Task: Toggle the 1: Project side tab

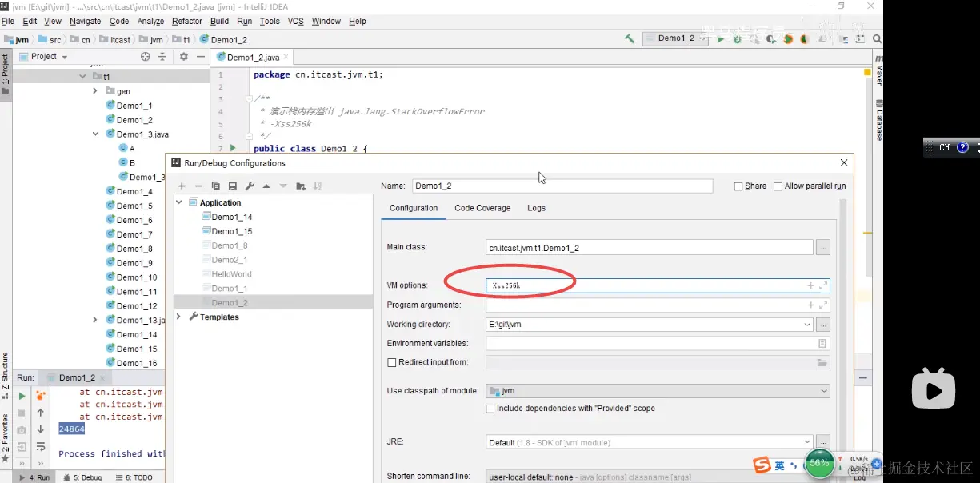Action: point(6,74)
